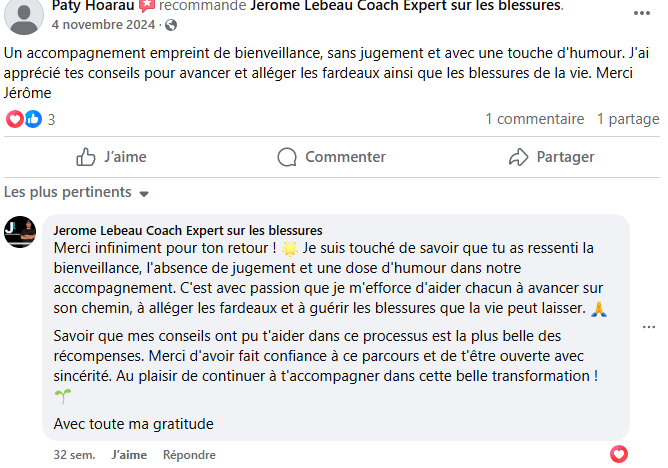Click the heart reaction on Jerome's comment
668x468 pixels.
point(619,454)
